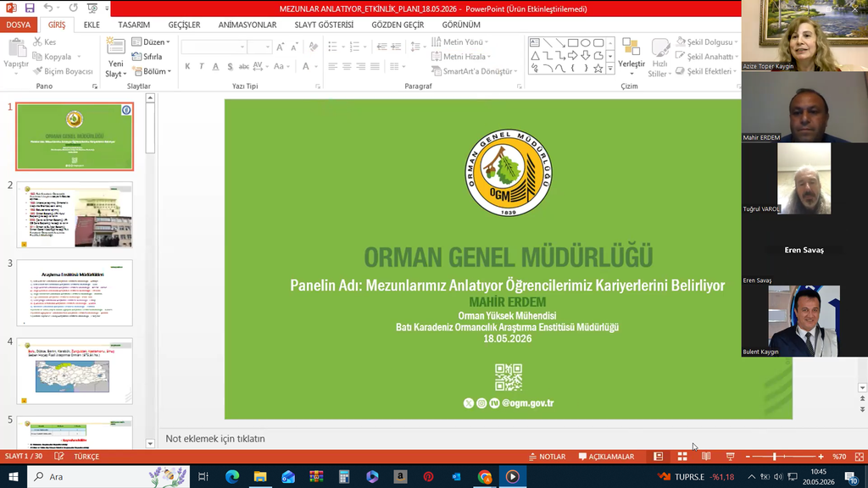Click the Yerleştir arrange icon

click(x=631, y=57)
